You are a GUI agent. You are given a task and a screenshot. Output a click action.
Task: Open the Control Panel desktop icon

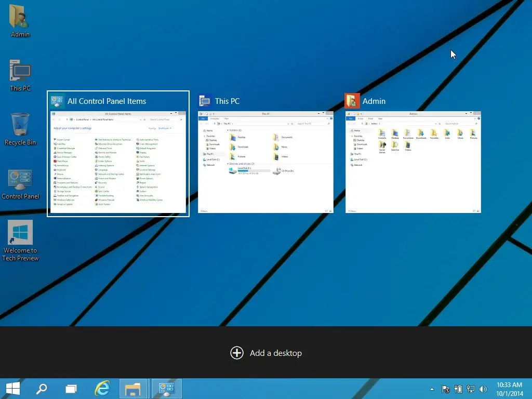pos(20,184)
